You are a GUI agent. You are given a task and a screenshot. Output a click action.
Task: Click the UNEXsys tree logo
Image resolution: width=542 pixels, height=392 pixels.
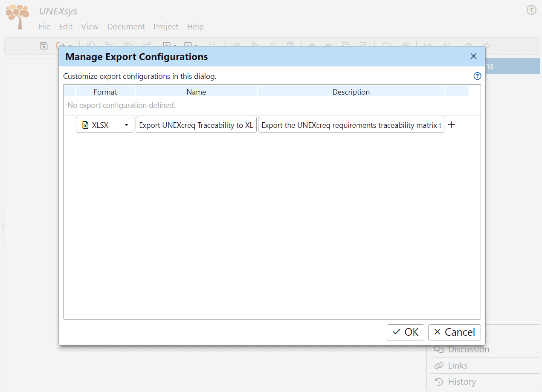point(17,16)
